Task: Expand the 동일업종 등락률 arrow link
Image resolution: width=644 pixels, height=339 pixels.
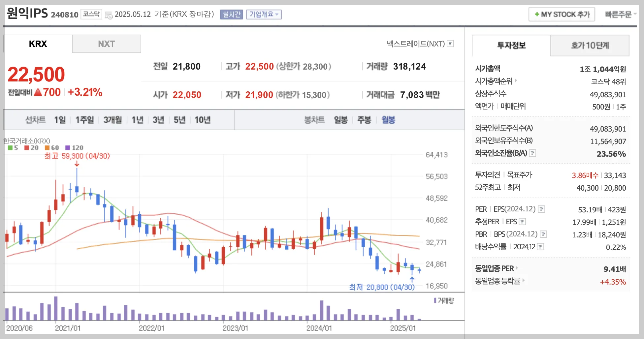Action: point(524,280)
